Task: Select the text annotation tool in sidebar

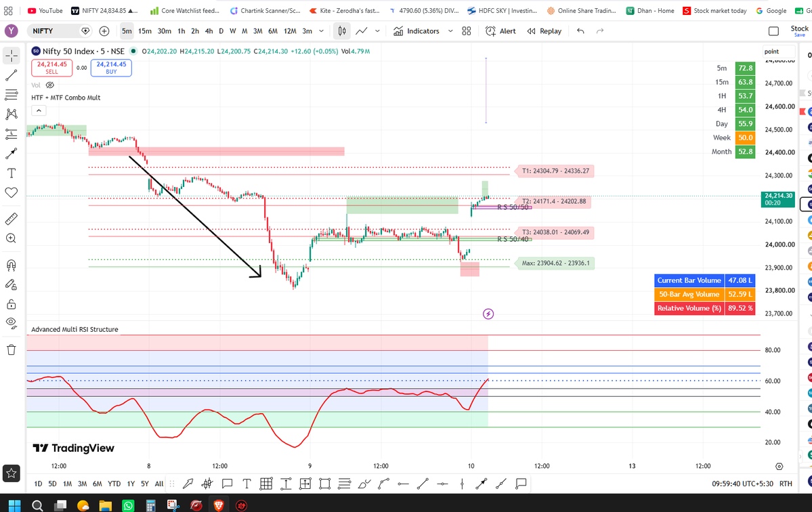Action: pos(12,173)
